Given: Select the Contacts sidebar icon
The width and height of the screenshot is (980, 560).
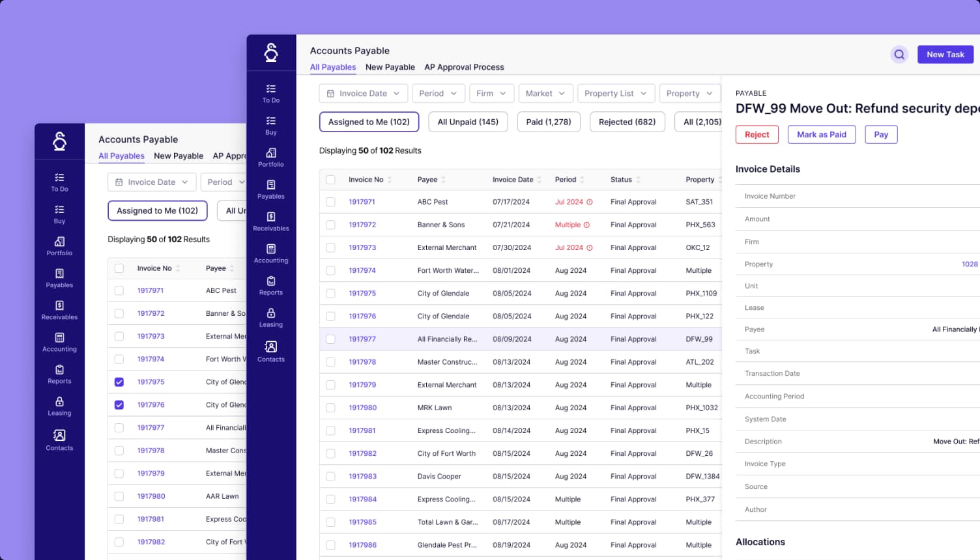Looking at the screenshot, I should (270, 349).
